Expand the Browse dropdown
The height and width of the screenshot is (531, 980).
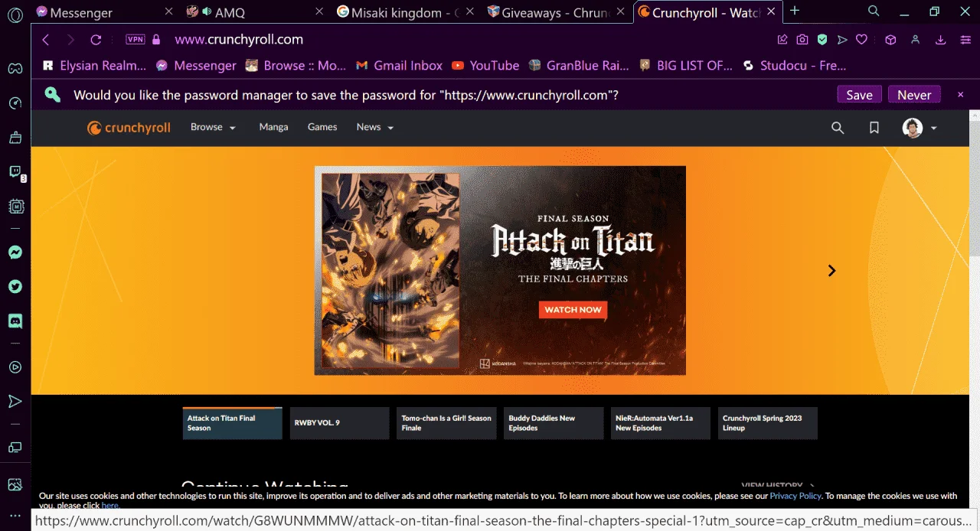point(214,127)
